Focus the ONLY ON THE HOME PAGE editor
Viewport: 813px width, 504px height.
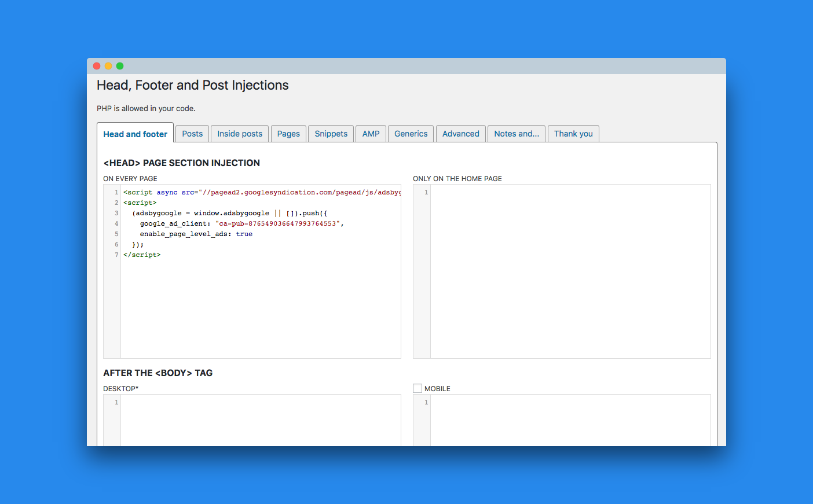[562, 271]
